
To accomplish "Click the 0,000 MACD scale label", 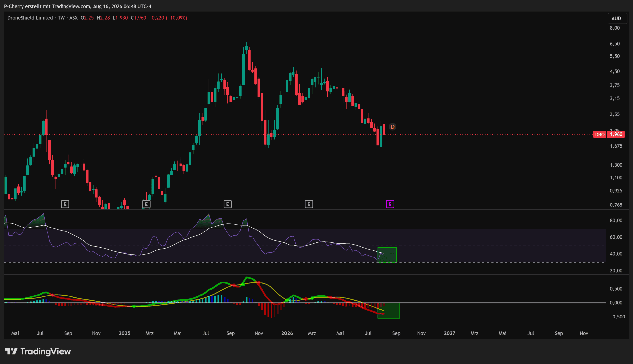I will (616, 303).
